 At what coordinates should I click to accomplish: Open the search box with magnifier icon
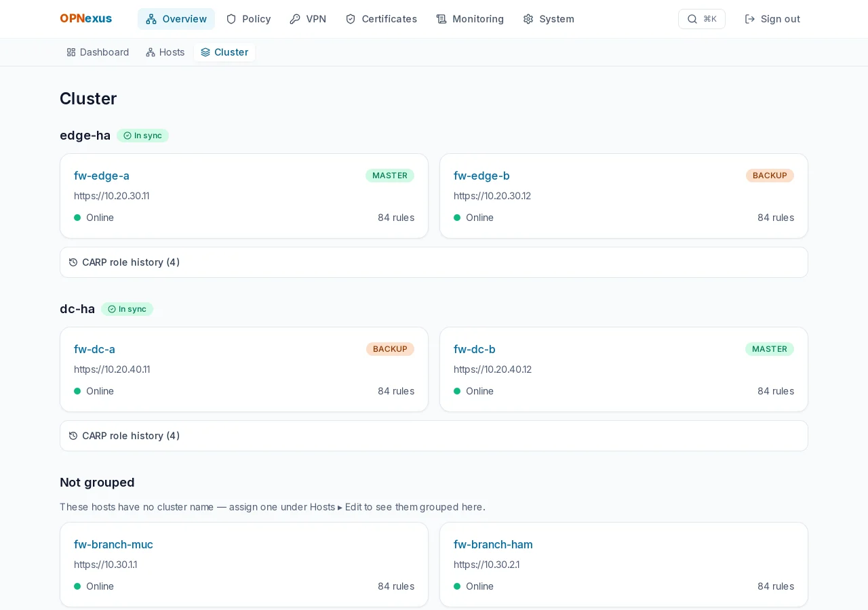point(702,19)
